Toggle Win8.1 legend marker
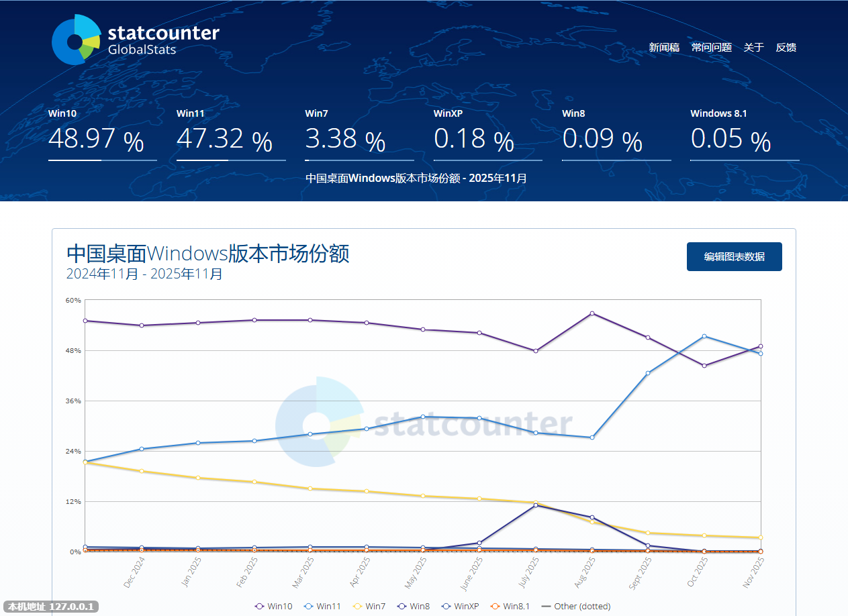848x616 pixels. pos(510,606)
